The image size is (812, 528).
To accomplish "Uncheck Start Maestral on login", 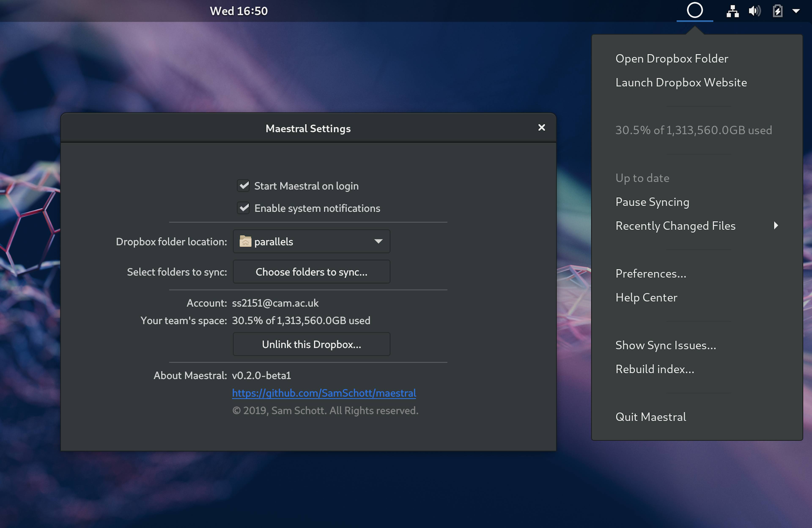I will coord(244,186).
